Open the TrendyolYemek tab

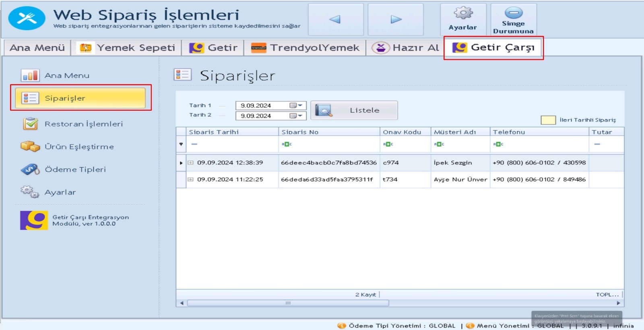[x=305, y=47]
